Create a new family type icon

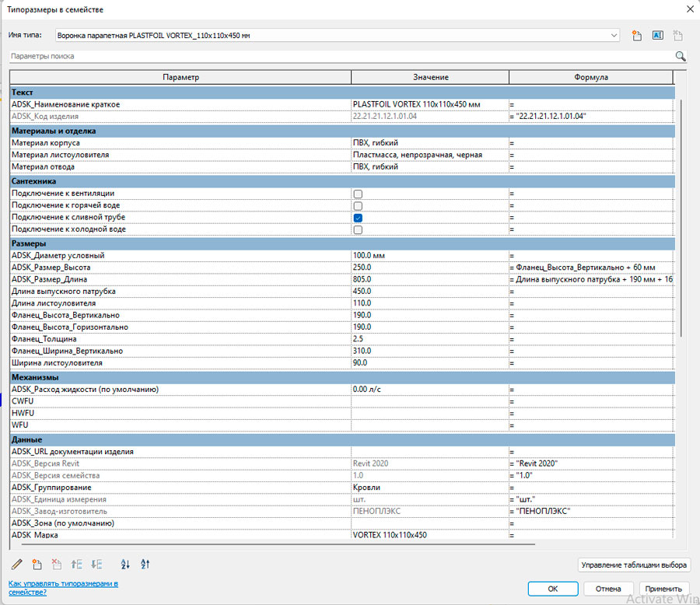[x=636, y=36]
